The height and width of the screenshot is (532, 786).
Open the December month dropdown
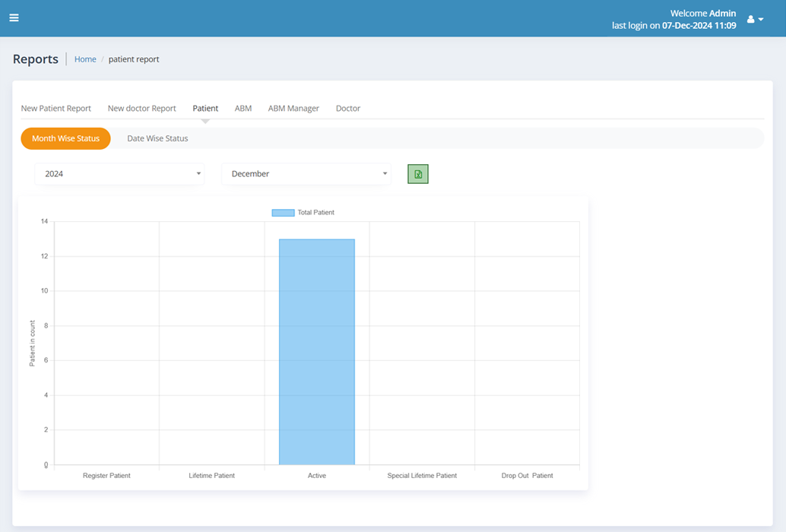306,174
